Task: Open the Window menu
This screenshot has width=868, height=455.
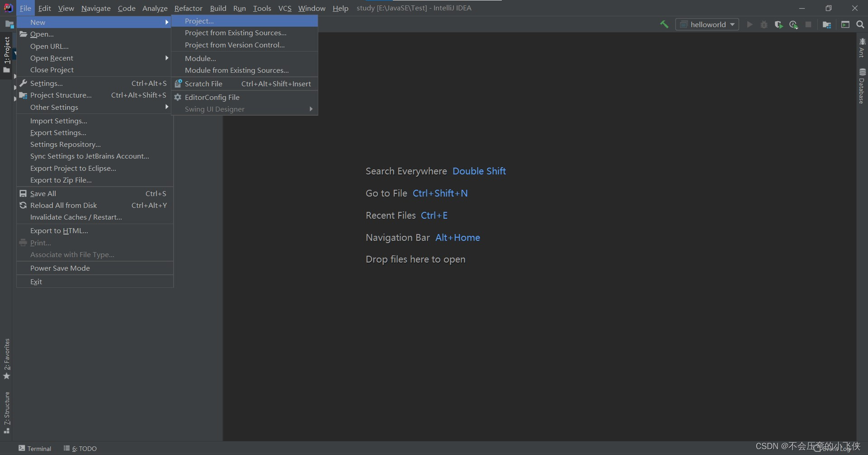Action: coord(311,8)
